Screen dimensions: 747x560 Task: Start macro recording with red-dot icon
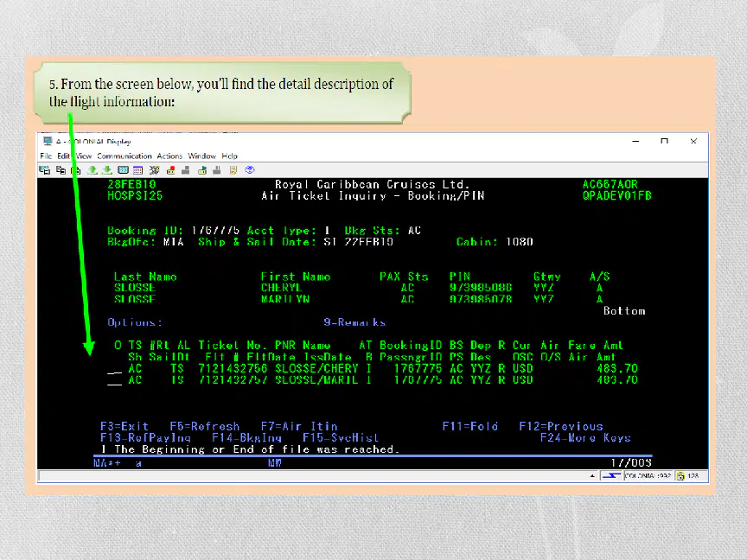coord(170,170)
